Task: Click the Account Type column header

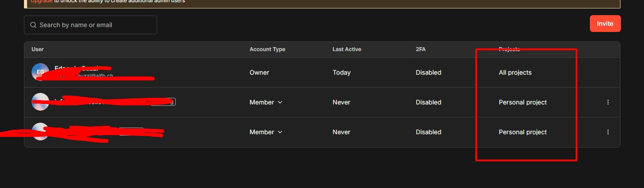Action: pyautogui.click(x=267, y=49)
